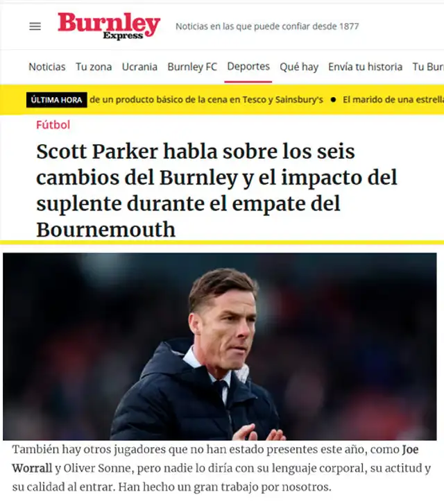Viewport: 444px width, 504px height.
Task: Click the ÚLTIMA HORA label
Action: pos(57,100)
